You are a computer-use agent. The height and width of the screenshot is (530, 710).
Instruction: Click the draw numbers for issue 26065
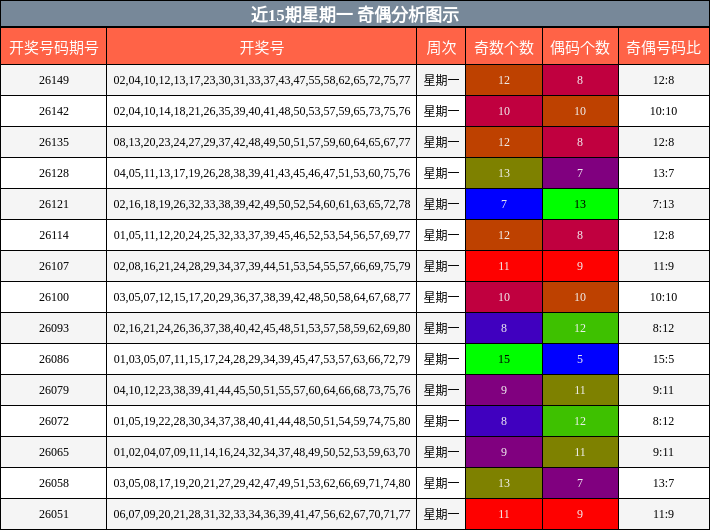[x=262, y=452]
